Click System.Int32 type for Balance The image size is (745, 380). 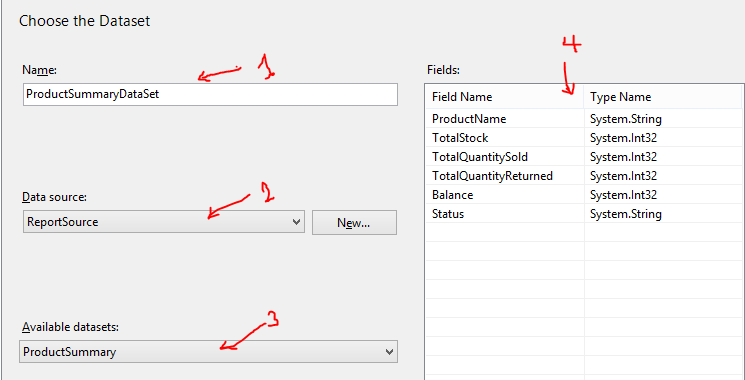pos(623,195)
